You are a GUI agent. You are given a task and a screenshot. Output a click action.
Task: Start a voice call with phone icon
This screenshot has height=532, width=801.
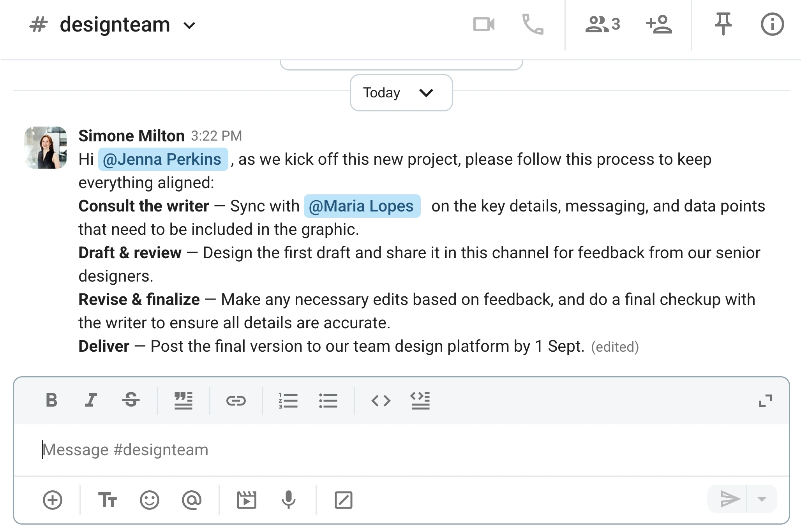pyautogui.click(x=533, y=25)
